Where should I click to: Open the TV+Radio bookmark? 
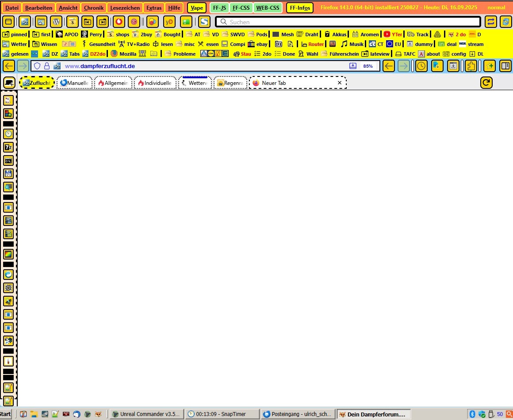tap(134, 44)
